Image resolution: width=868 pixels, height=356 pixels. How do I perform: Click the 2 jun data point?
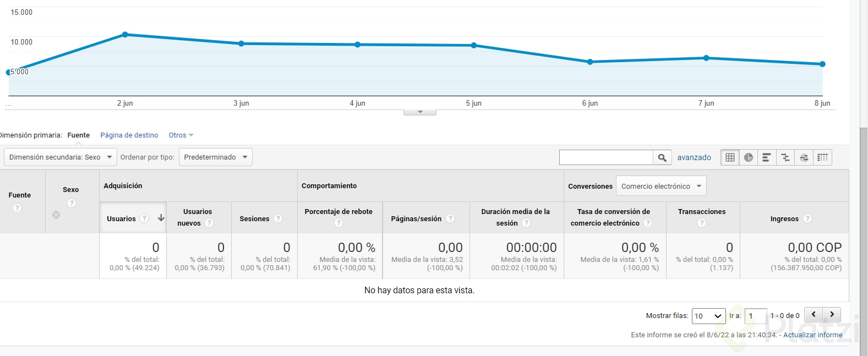point(125,35)
